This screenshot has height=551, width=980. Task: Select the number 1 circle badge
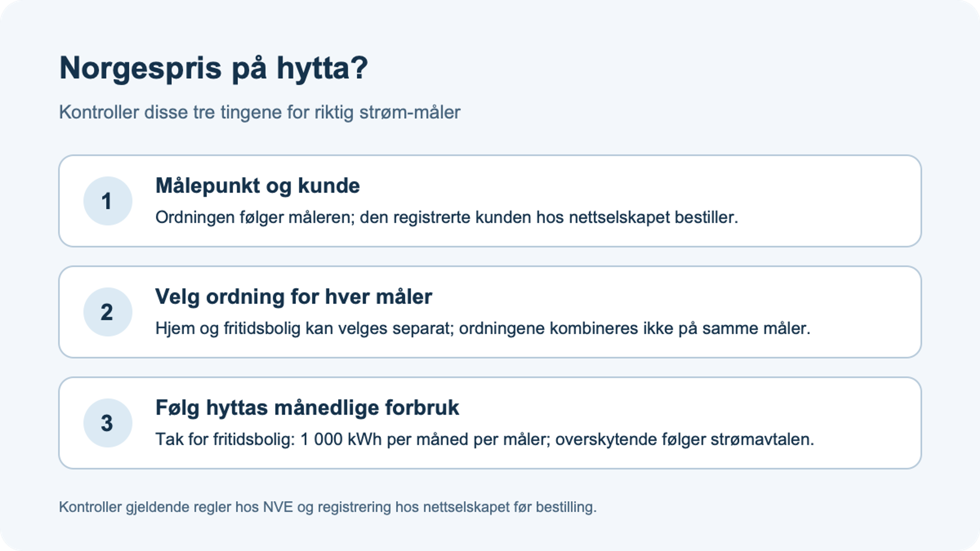[108, 201]
